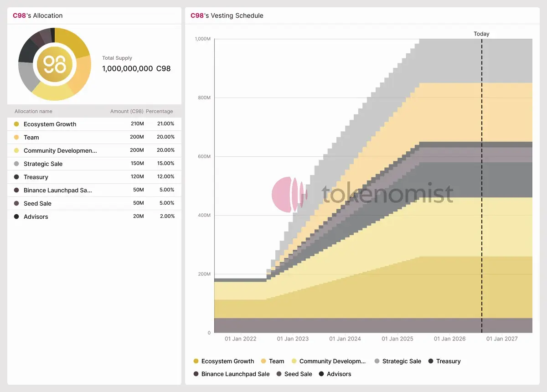Click the 600M y-axis label
Screen dimensions: 547x392
pyautogui.click(x=203, y=156)
